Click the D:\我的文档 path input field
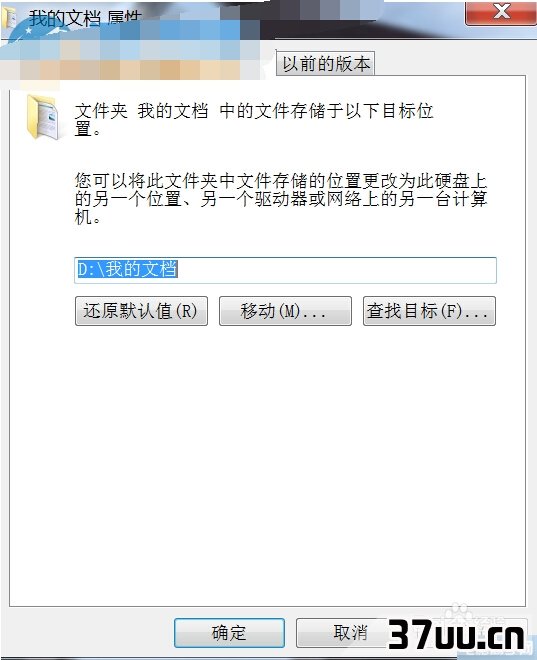Screen dimensions: 537x660 (285, 270)
